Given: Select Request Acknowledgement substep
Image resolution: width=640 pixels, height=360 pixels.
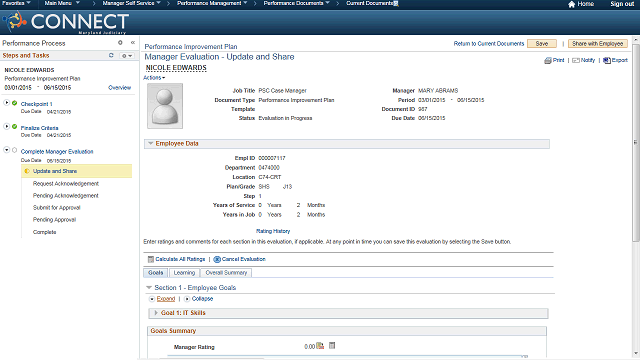Looking at the screenshot, I should point(66,184).
